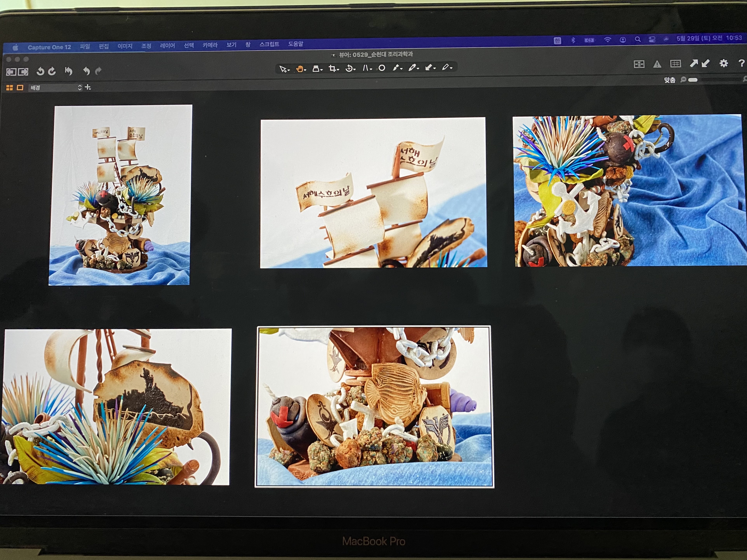Screen dimensions: 747x560
Task: Expand the add layer plus menu
Action: point(88,87)
